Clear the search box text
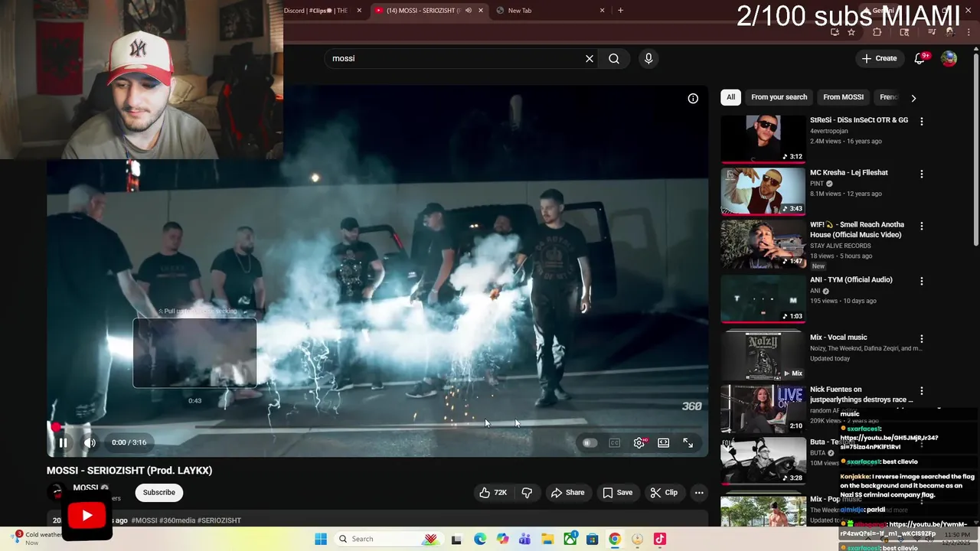980x551 pixels. (x=590, y=58)
